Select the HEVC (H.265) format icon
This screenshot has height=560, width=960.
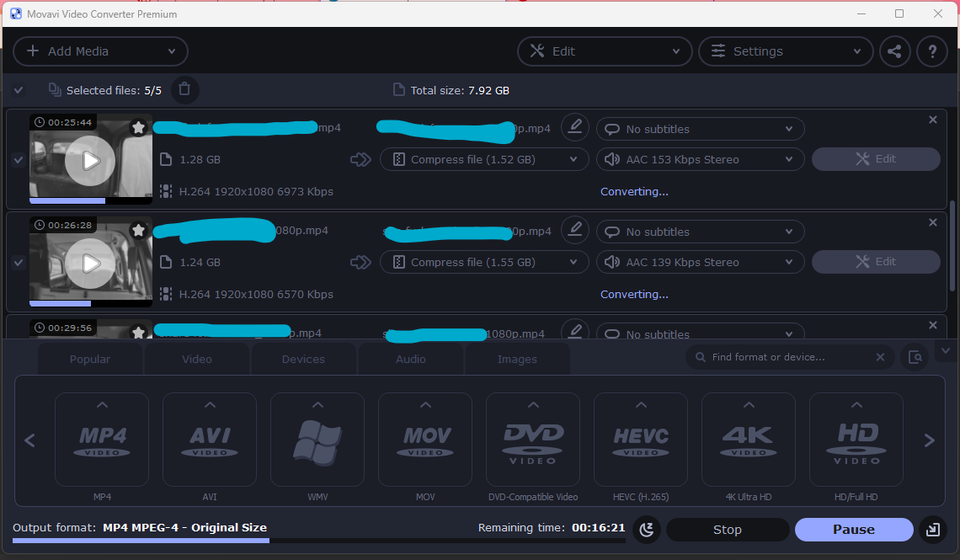tap(641, 440)
